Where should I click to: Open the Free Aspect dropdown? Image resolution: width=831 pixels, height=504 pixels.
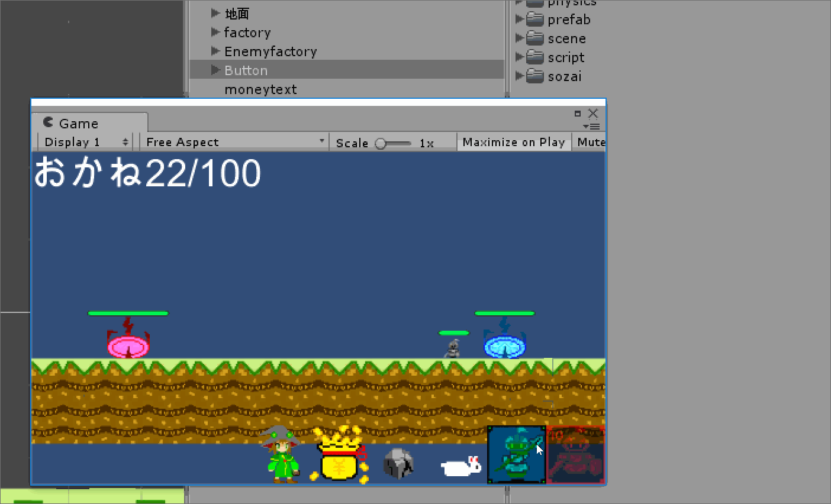coord(235,143)
